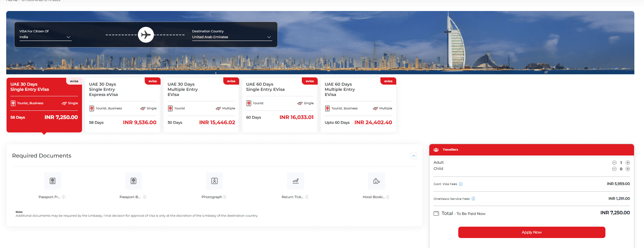The image size is (644, 248).
Task: Click the INR 9,536.00 price
Action: (140, 122)
